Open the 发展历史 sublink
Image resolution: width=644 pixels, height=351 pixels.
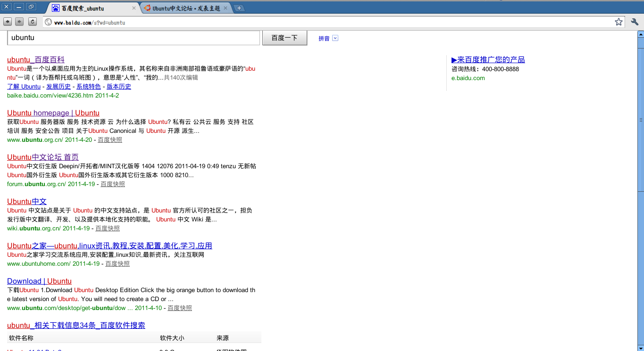(x=59, y=87)
